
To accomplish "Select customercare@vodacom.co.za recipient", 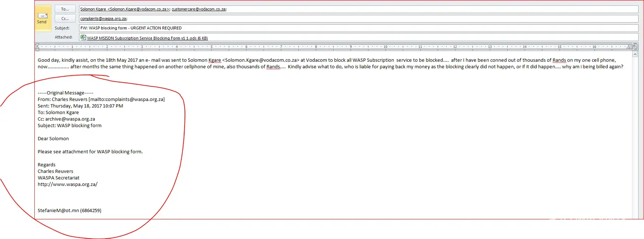I will point(199,9).
